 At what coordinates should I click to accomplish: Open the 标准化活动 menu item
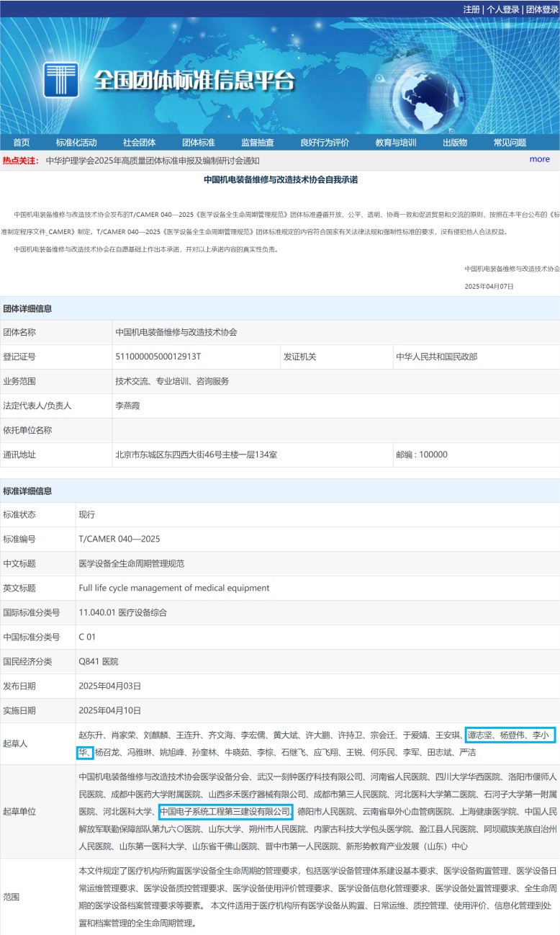(x=76, y=143)
